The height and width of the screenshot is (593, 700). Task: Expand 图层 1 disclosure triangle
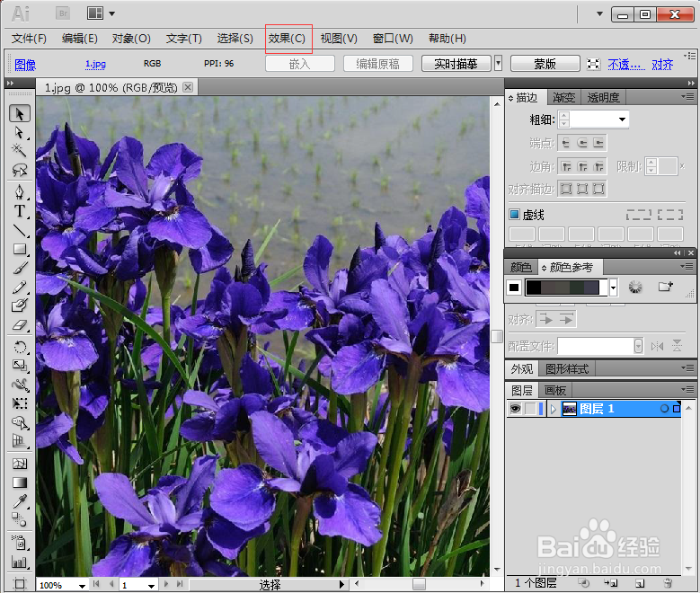(x=554, y=409)
